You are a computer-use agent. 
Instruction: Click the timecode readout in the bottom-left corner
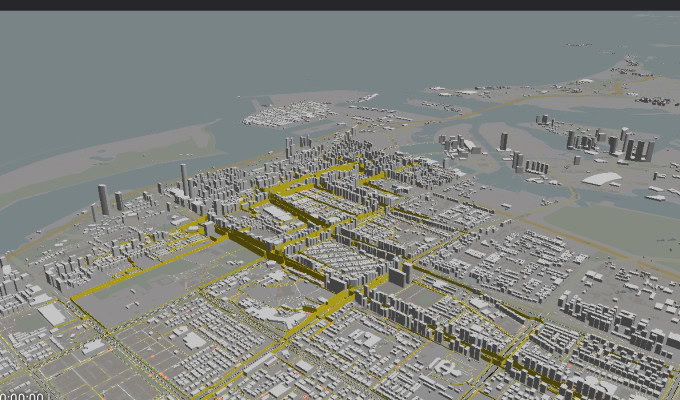[22, 395]
